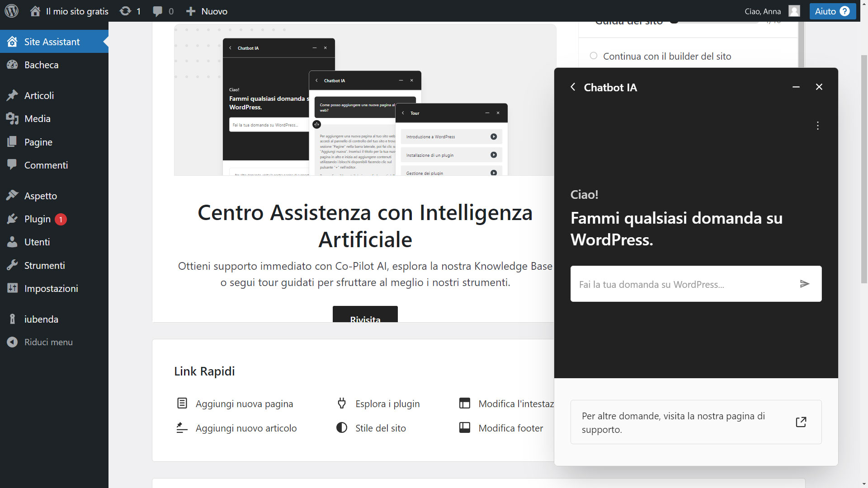Open Articoli menu item
The image size is (868, 488).
coord(54,95)
